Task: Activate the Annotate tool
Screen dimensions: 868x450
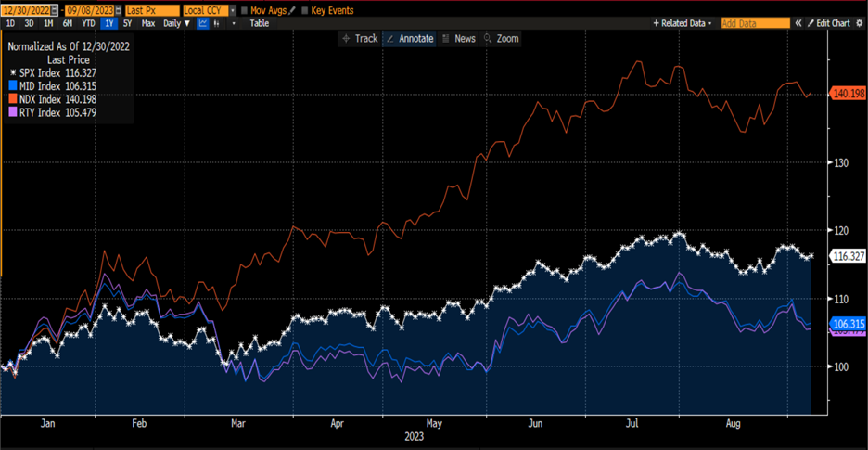Action: pos(409,38)
